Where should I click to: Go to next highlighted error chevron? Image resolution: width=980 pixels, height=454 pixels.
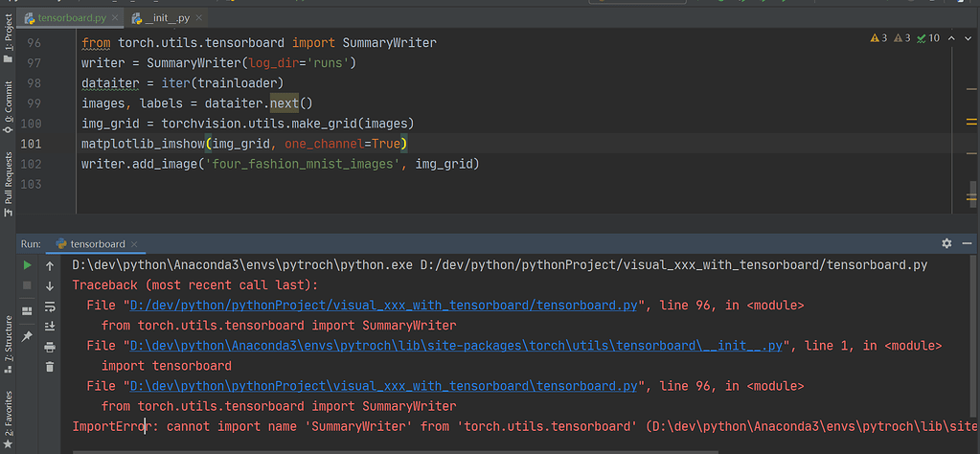[967, 38]
